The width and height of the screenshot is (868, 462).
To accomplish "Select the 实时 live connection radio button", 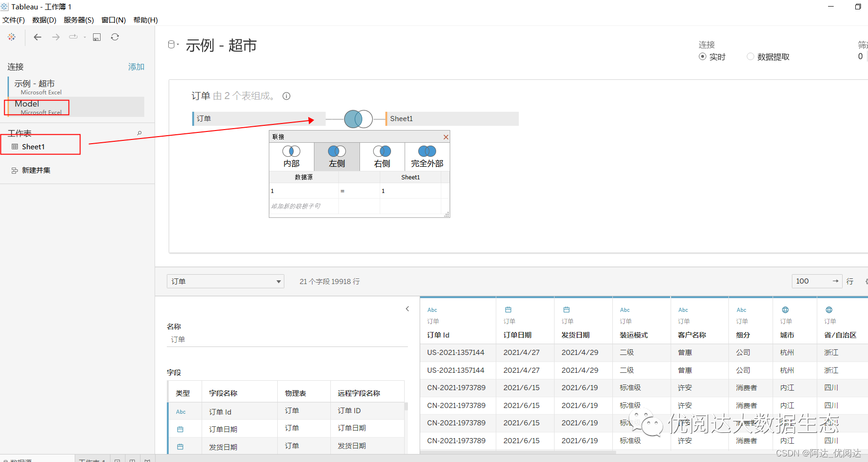I will coord(702,57).
